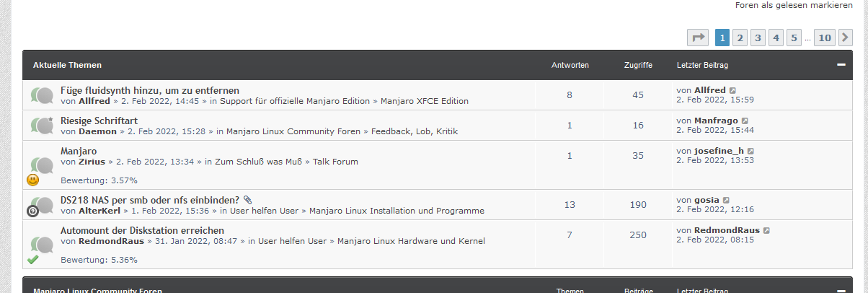The width and height of the screenshot is (868, 293).
Task: Click attachment paperclip on DS218 NAS topic
Action: [x=247, y=199]
